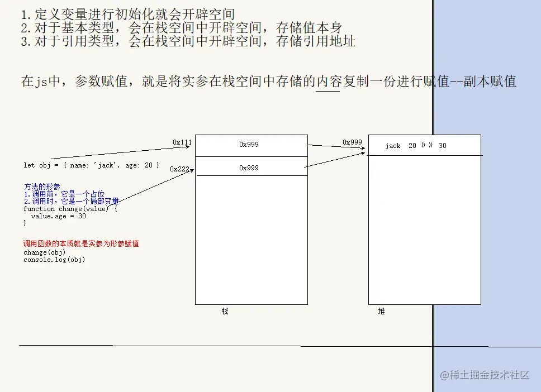Click the 稀土掘金技术社区 watermark
The height and width of the screenshot is (392, 541).
coord(485,375)
